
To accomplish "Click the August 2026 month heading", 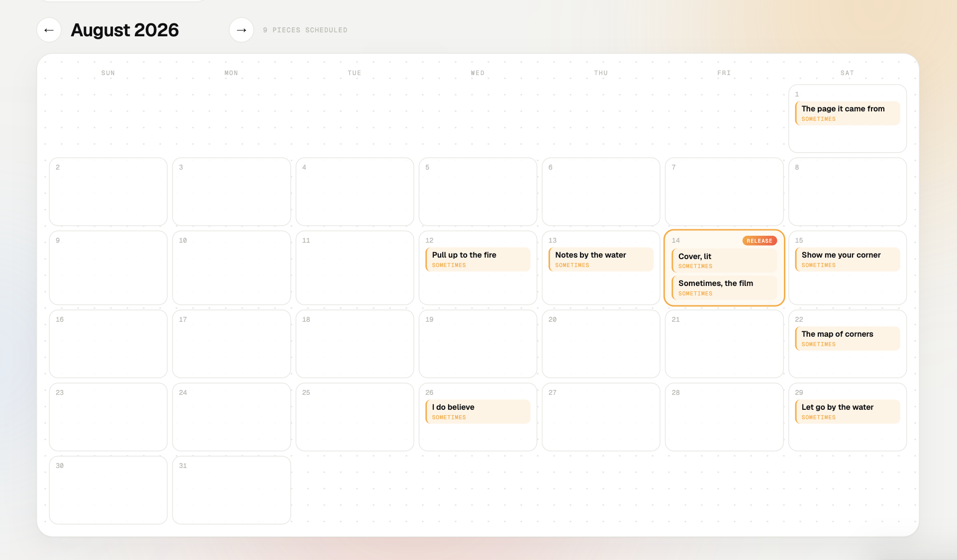I will point(125,30).
